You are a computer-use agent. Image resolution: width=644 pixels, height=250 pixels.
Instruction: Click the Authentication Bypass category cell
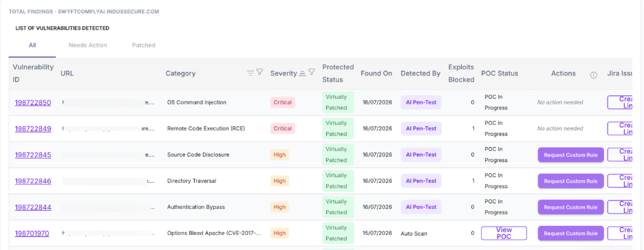coord(196,207)
